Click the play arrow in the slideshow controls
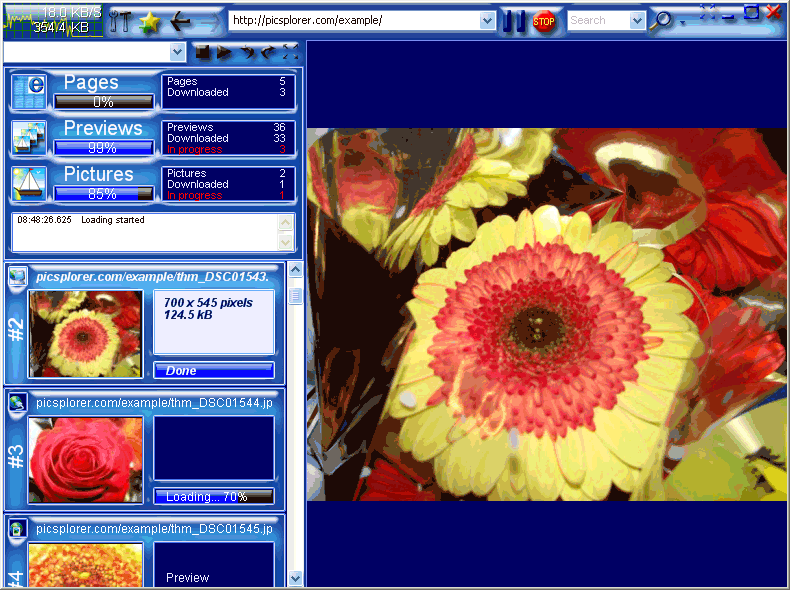 [225, 52]
